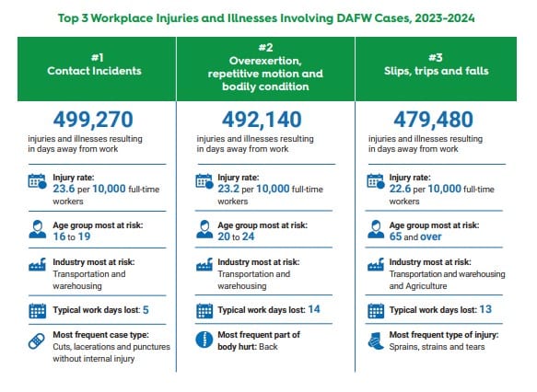Click the calendar icon beside the 22.6 injury rate
537x392 pixels.
(376, 181)
